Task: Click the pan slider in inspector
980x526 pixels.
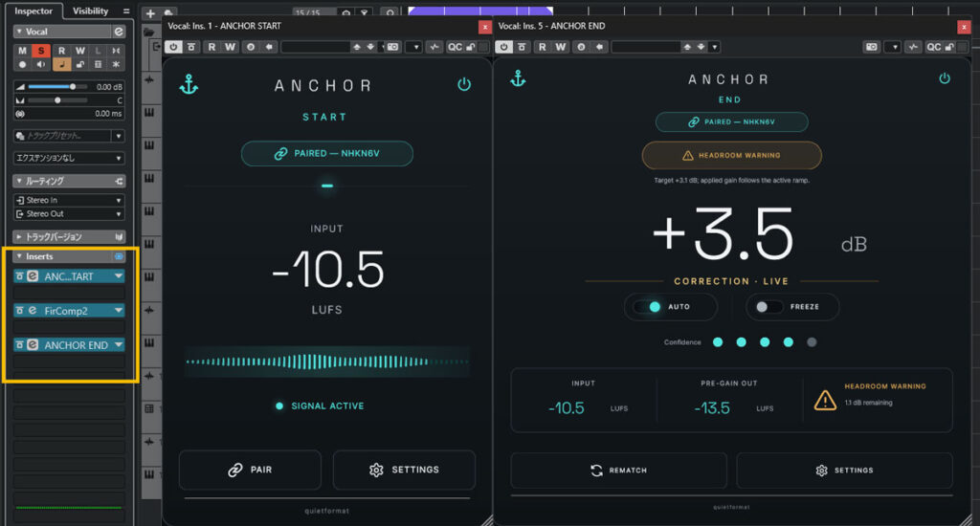Action: [57, 100]
